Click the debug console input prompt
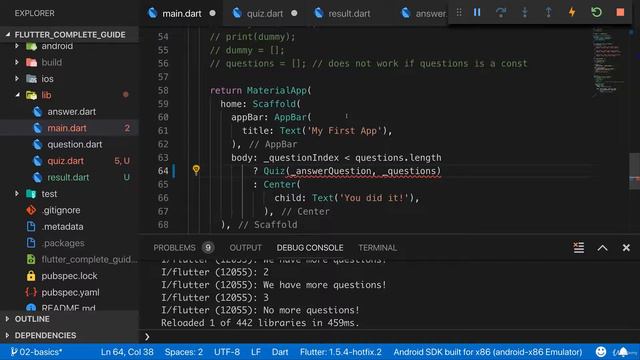Viewport: 640px width, 360px height. (x=388, y=336)
